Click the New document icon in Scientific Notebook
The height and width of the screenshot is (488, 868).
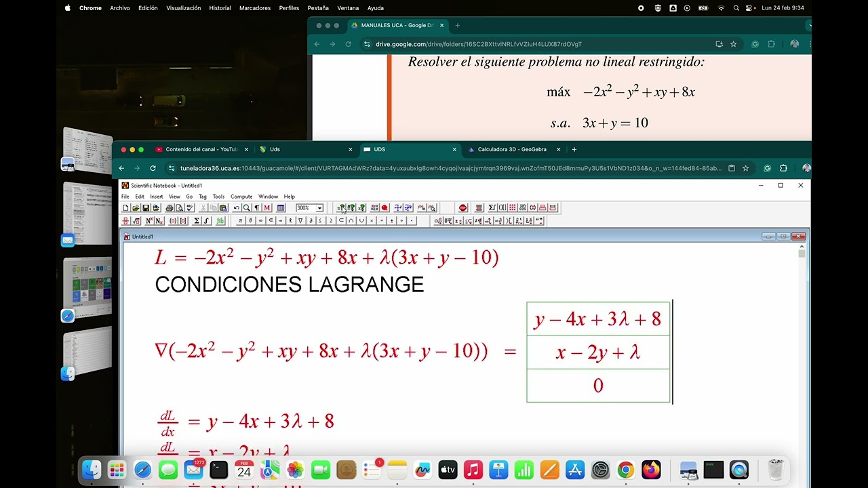125,207
